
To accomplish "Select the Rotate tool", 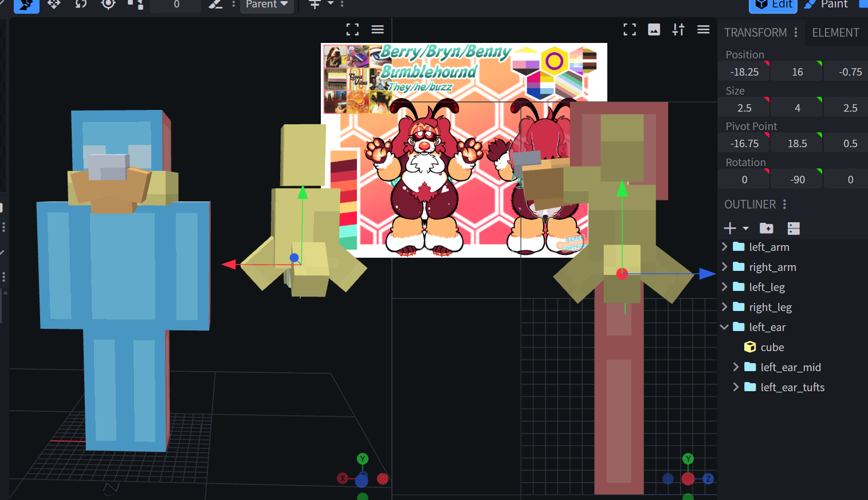I will coord(81,4).
